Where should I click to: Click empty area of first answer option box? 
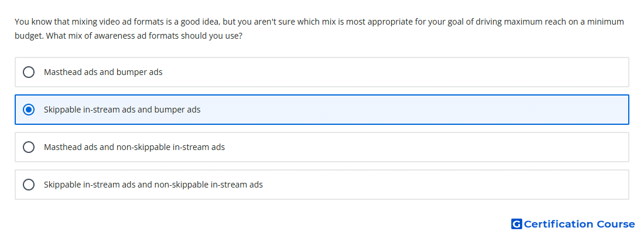[394, 72]
